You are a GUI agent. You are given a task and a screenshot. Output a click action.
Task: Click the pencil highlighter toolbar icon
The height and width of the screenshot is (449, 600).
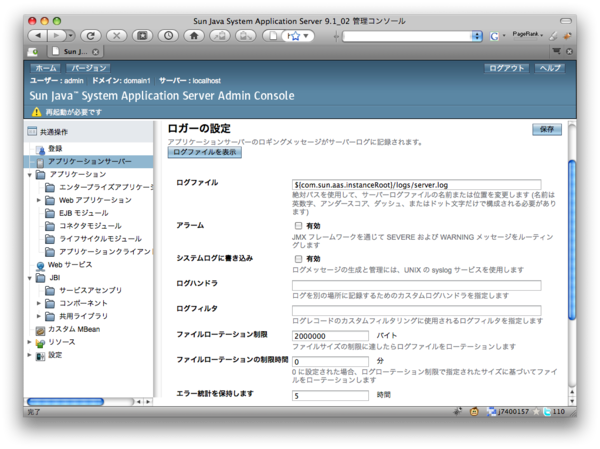coord(553,36)
